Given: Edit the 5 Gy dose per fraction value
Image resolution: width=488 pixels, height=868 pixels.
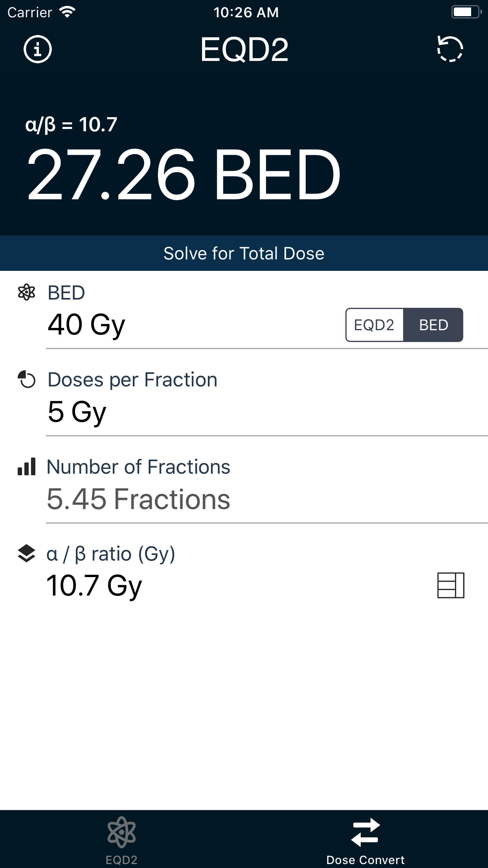Looking at the screenshot, I should click(77, 412).
